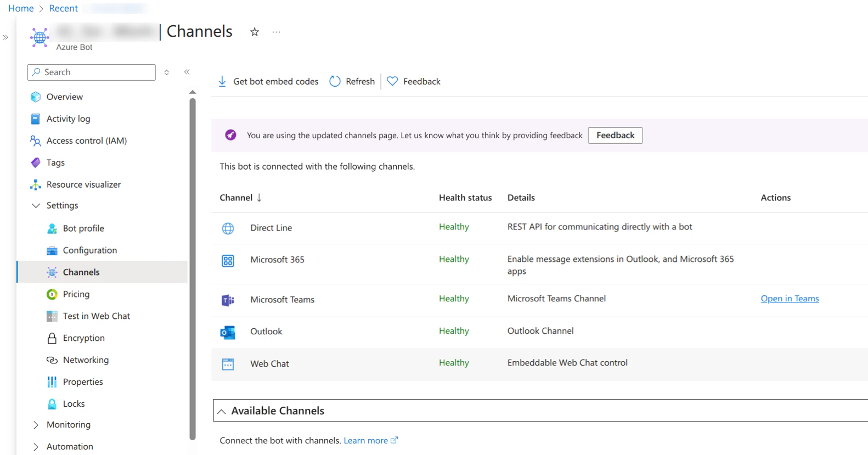Expand the Automation section
Screen dimensions: 868x455
36,447
